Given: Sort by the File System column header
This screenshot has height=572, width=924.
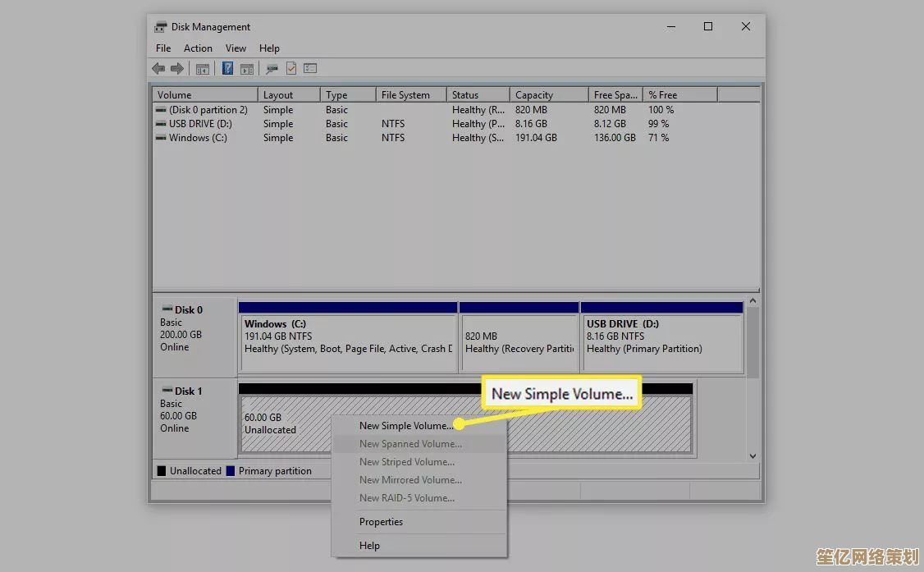Looking at the screenshot, I should [x=405, y=95].
